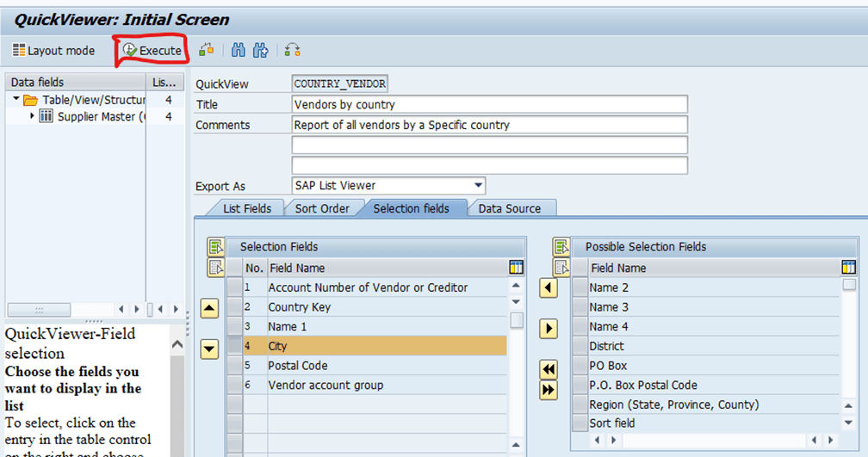Select row marker for Name 2

coord(580,287)
